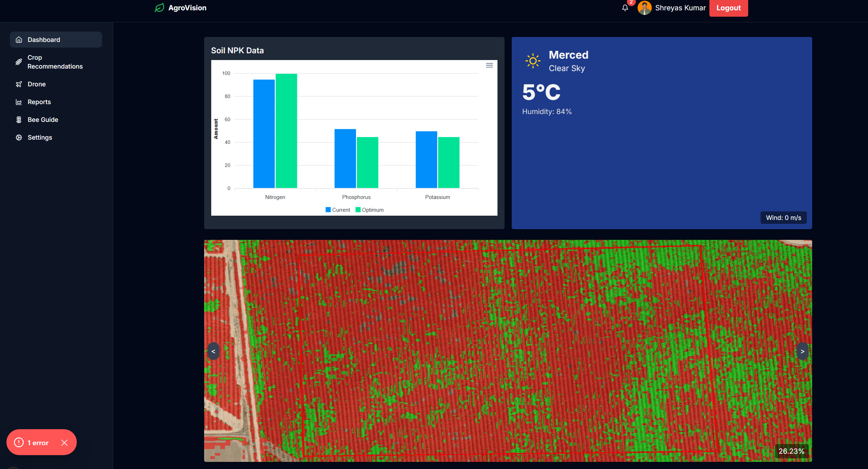Click the blue Nitrogen Current bar
The image size is (868, 469).
264,134
